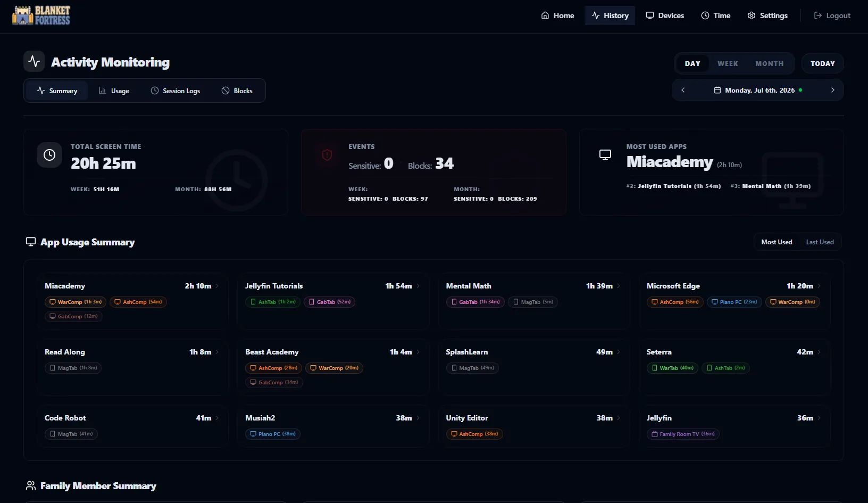Viewport: 868px width, 503px height.
Task: Jump to today with TODAY button
Action: click(x=823, y=63)
